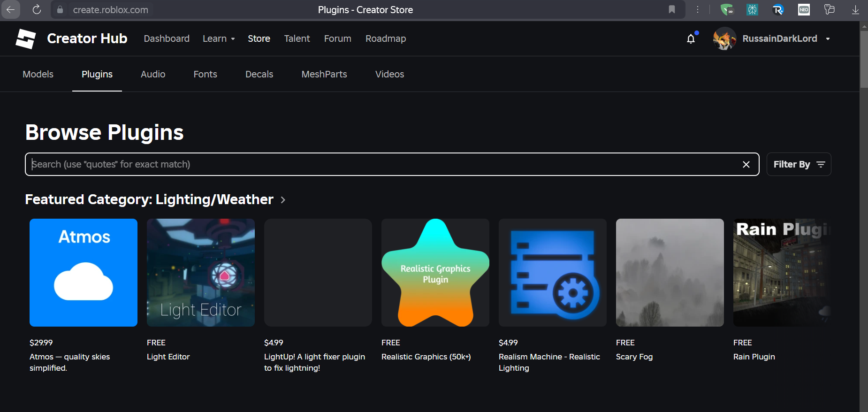Image resolution: width=868 pixels, height=412 pixels.
Task: Clear the search box with the X
Action: tap(746, 164)
